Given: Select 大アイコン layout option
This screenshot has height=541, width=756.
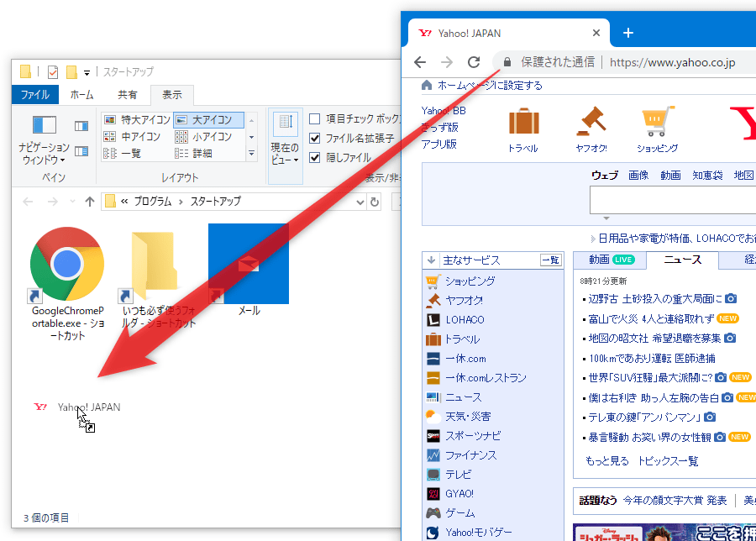Looking at the screenshot, I should [x=208, y=119].
